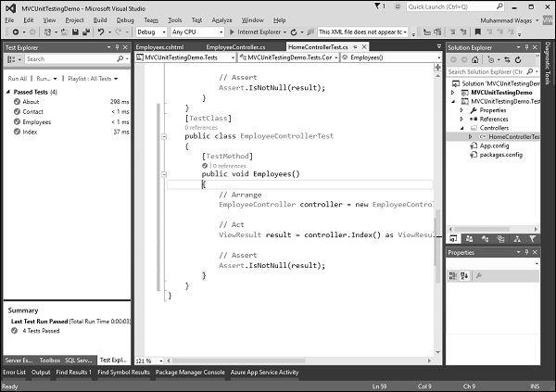Click the Quick Launch input field

click(451, 6)
